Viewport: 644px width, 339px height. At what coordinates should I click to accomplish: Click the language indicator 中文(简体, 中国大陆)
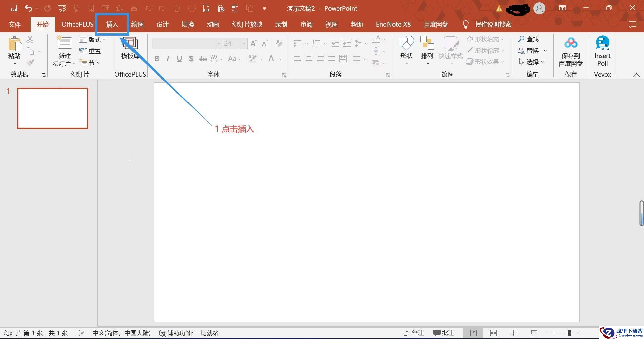pyautogui.click(x=121, y=333)
